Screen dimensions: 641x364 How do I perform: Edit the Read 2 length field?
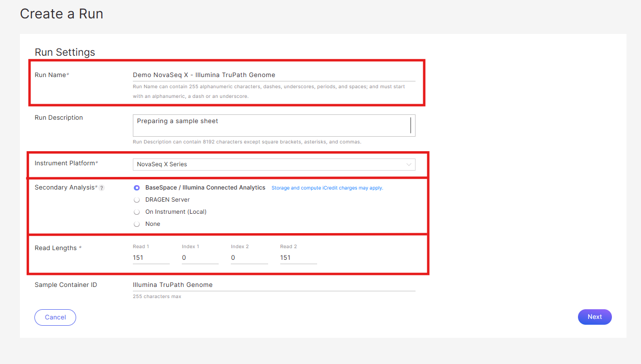click(298, 258)
